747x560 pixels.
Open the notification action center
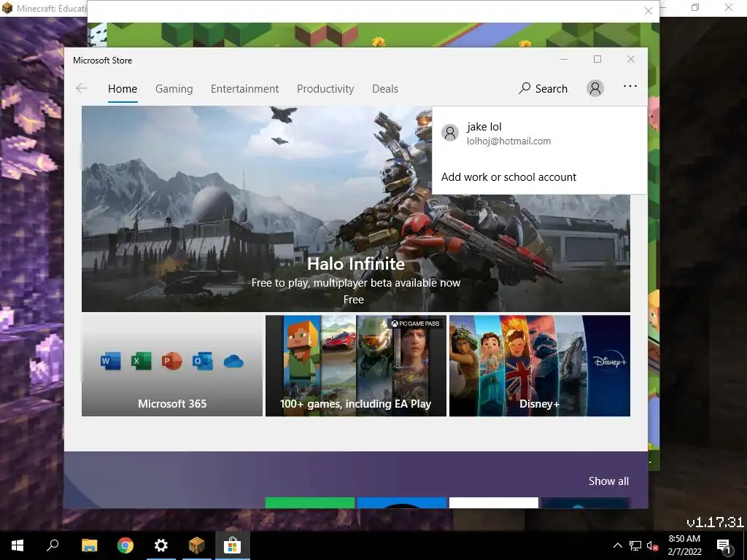tap(724, 545)
